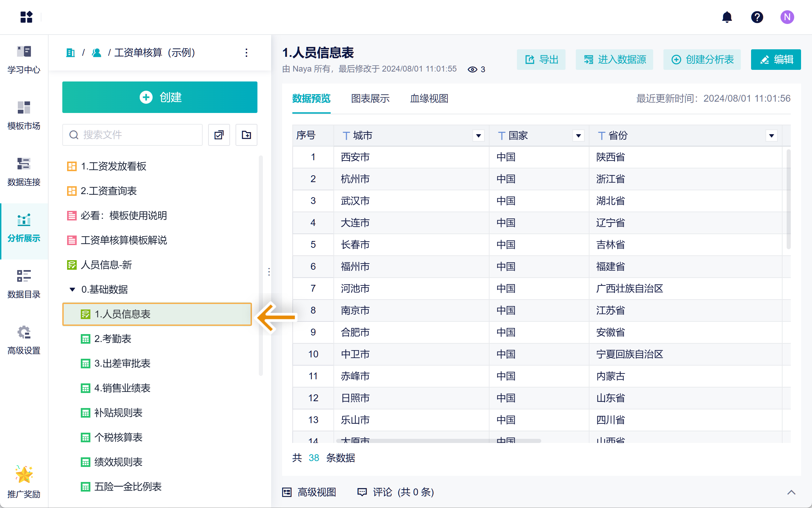This screenshot has width=812, height=508.
Task: Open the 省份 column dropdown arrow
Action: click(771, 136)
